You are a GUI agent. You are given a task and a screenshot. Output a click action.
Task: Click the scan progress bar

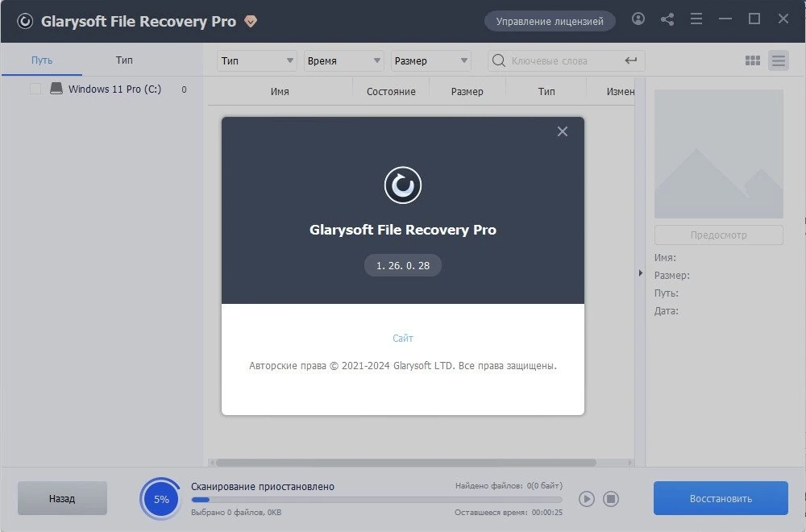376,500
